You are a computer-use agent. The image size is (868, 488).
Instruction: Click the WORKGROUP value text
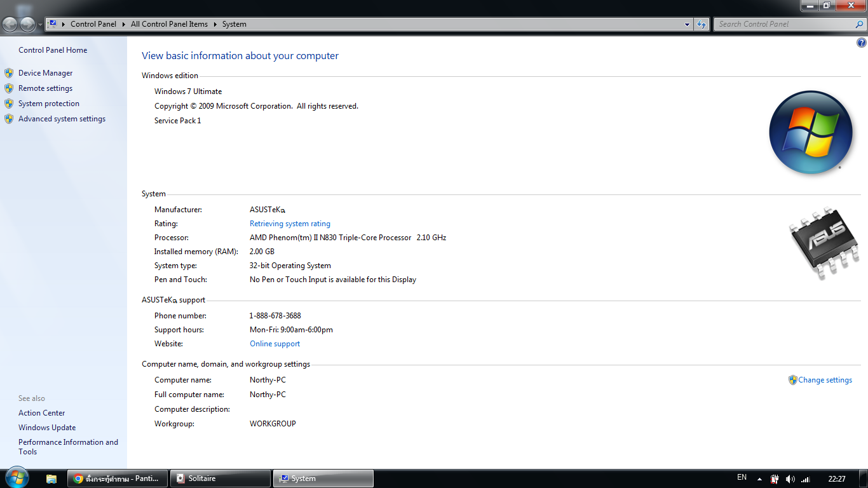[273, 424]
